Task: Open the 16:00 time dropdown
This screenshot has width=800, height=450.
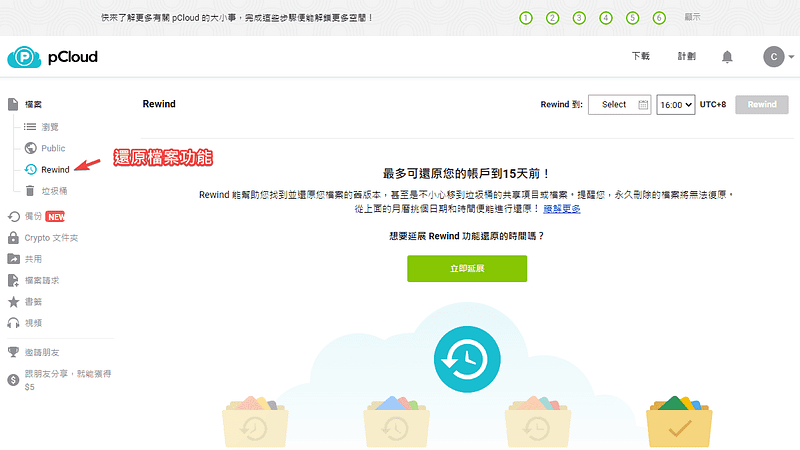Action: click(676, 105)
